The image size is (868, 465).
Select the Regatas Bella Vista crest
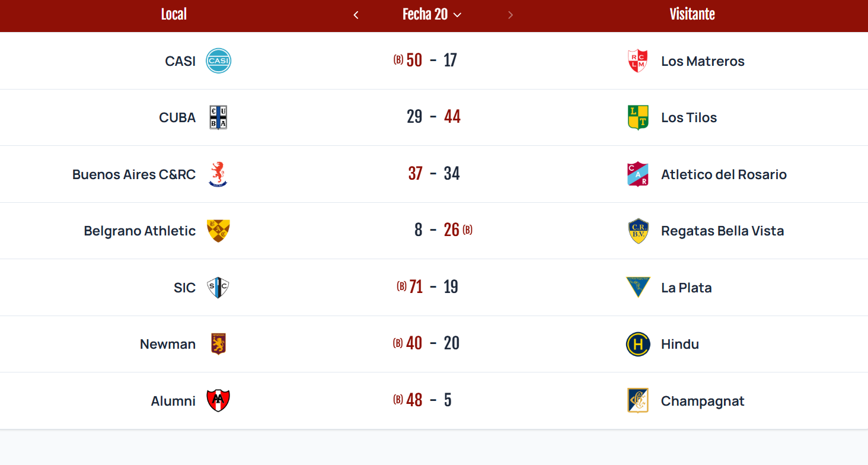click(x=638, y=231)
